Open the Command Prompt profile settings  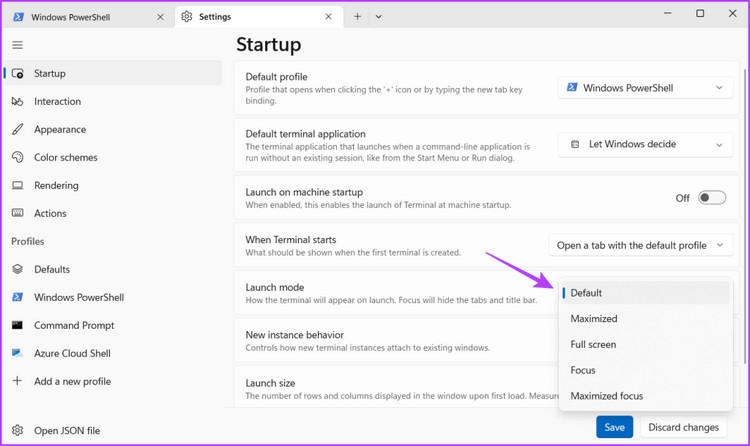[113, 325]
